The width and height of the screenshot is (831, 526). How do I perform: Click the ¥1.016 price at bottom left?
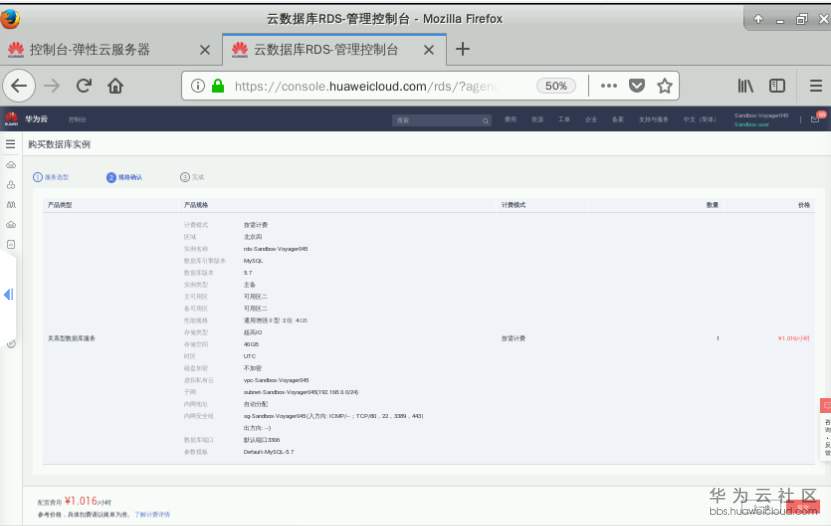tap(81, 501)
